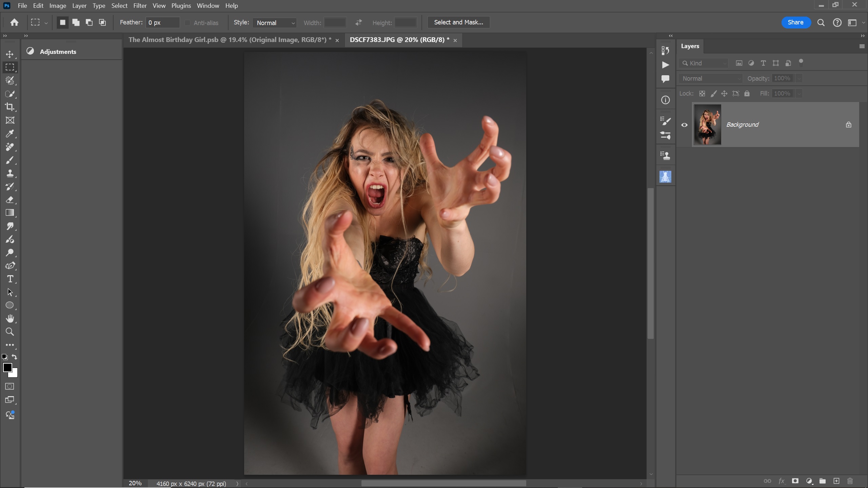This screenshot has height=488, width=868.
Task: Toggle the Anti-alias checkbox
Action: point(188,23)
